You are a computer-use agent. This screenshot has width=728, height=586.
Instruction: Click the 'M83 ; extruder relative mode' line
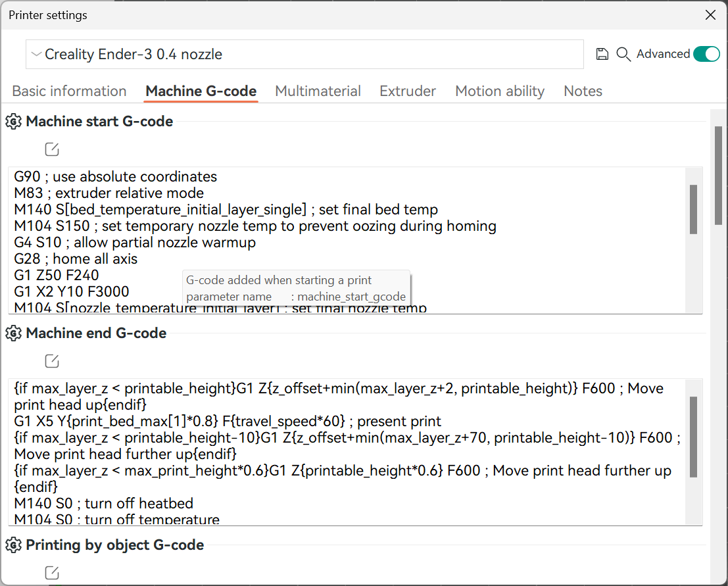pos(109,193)
